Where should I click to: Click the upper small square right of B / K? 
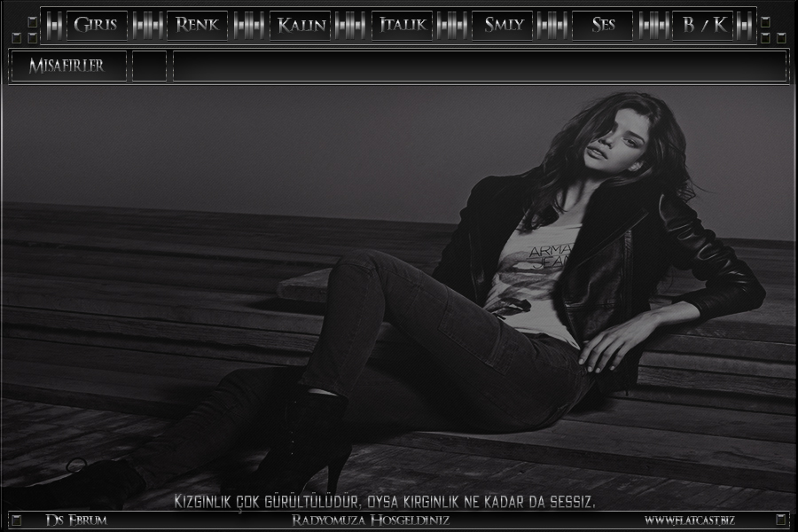(x=765, y=21)
